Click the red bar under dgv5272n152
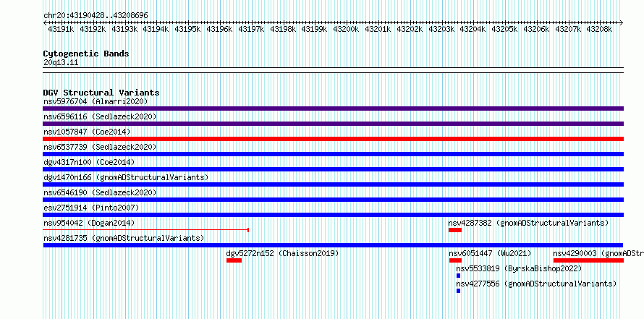The width and height of the screenshot is (644, 319). (x=234, y=260)
